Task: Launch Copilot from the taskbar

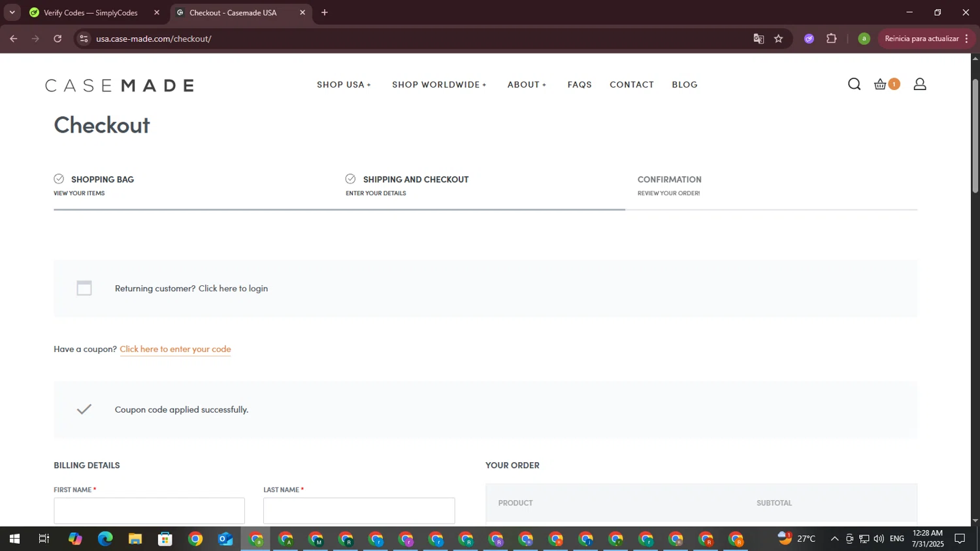Action: click(x=75, y=539)
